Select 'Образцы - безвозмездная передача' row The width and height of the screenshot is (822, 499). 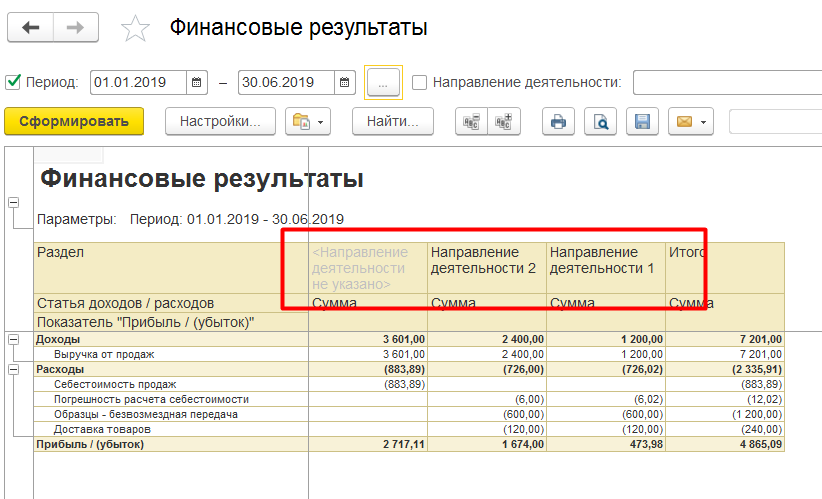[171, 414]
